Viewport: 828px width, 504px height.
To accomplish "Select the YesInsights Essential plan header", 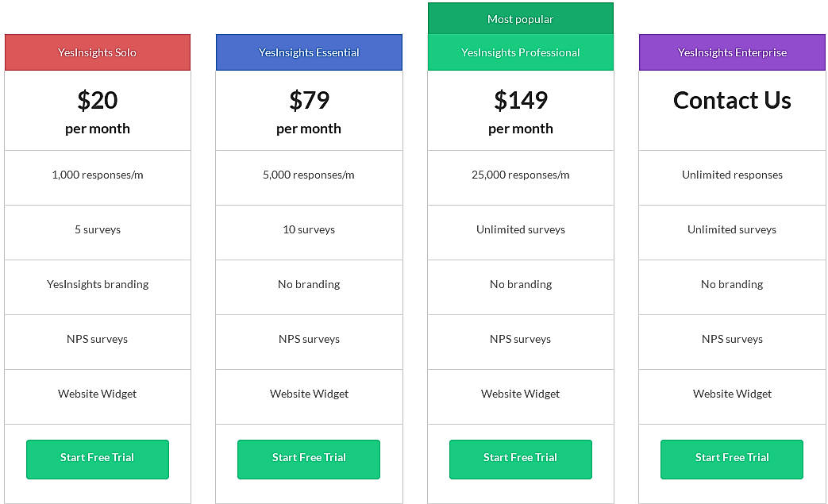I will [x=308, y=52].
